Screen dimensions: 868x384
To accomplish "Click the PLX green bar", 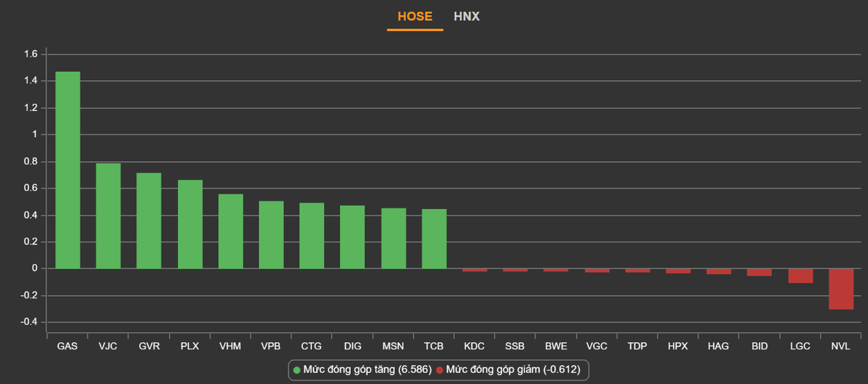I will pyautogui.click(x=190, y=224).
